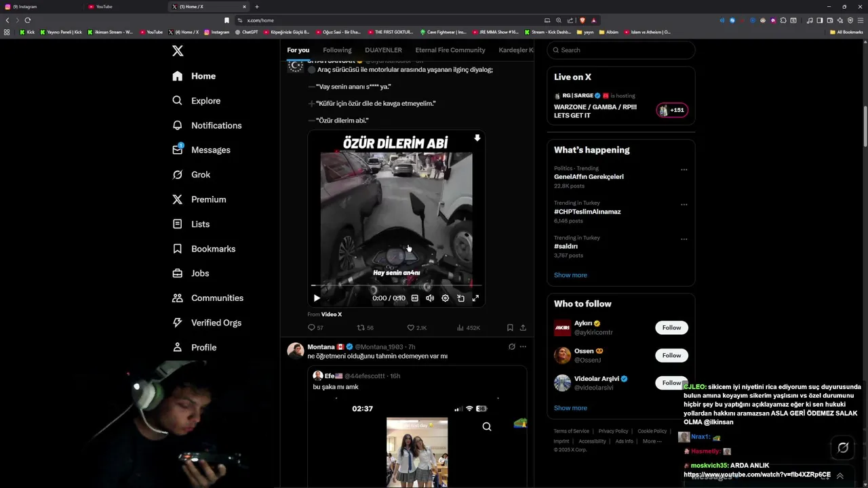Switch to the YouTube browser tab
The image size is (868, 488).
click(126, 7)
